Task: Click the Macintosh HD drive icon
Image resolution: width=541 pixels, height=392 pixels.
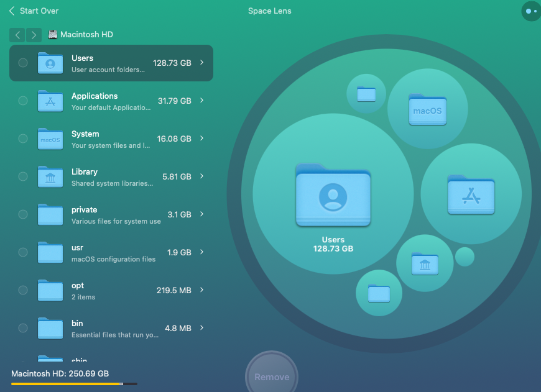Action: click(x=52, y=34)
